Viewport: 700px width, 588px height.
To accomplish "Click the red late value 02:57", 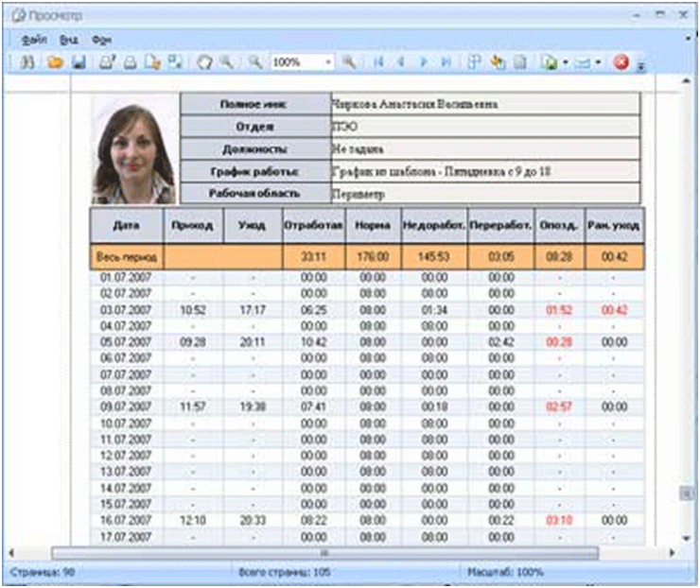I will click(x=559, y=406).
